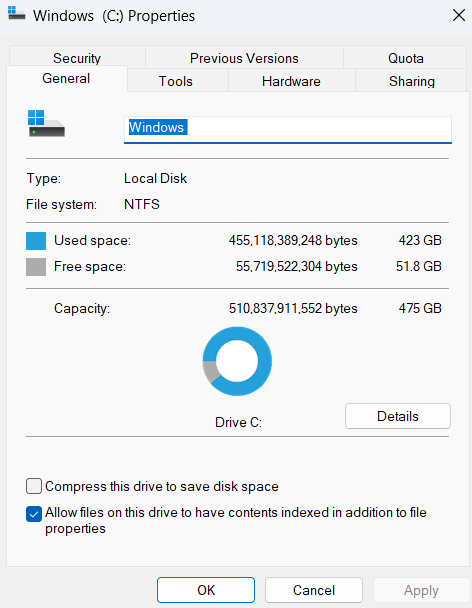Click the disk usage donut chart

pos(237,361)
